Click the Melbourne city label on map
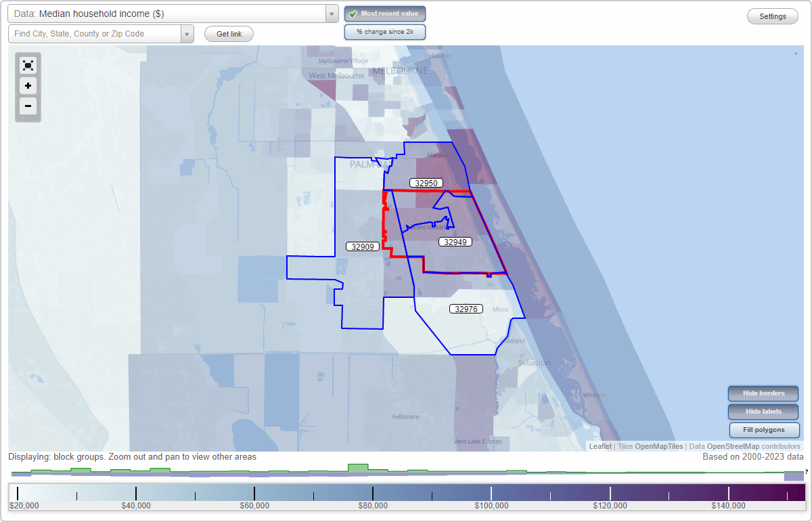812x522 pixels. pos(400,70)
